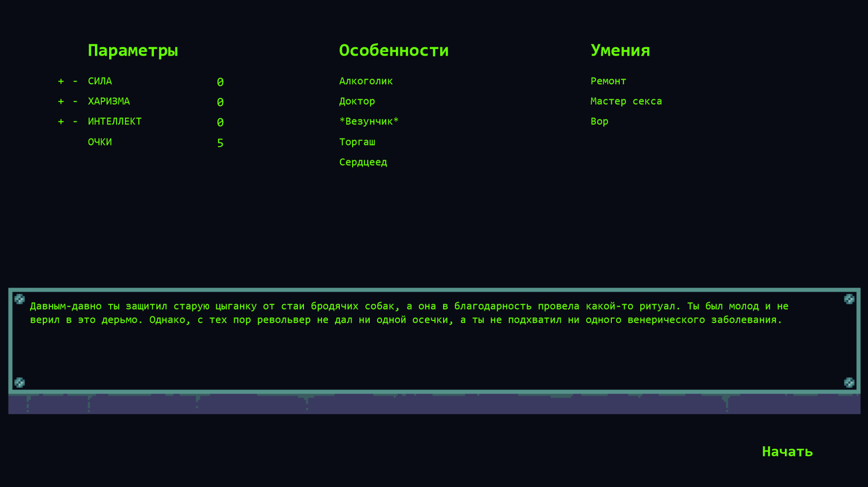
Task: Select the Сердцеед trait
Action: 363,162
